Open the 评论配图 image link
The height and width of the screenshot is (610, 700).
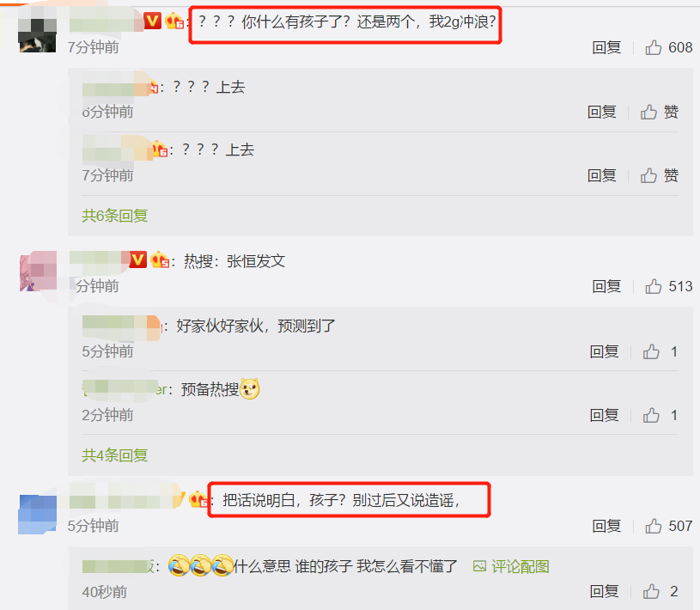point(511,567)
